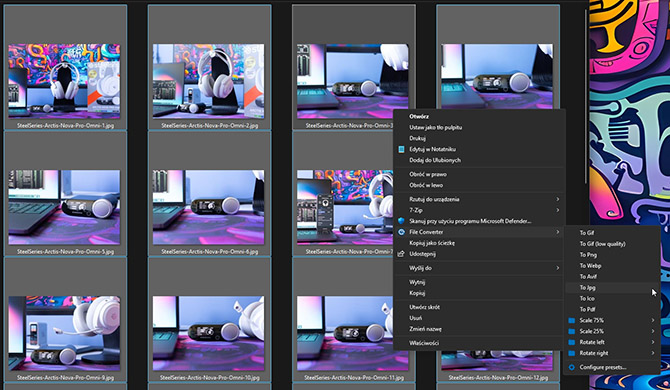Click the Scale 25% preset folder icon
The width and height of the screenshot is (670, 390).
pyautogui.click(x=571, y=331)
